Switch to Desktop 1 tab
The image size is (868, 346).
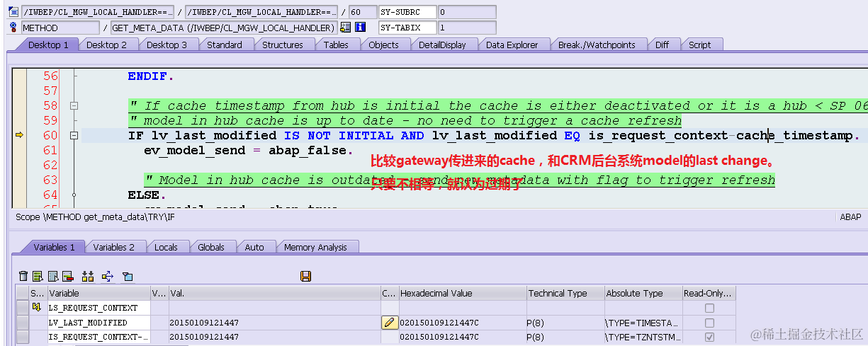pos(49,45)
